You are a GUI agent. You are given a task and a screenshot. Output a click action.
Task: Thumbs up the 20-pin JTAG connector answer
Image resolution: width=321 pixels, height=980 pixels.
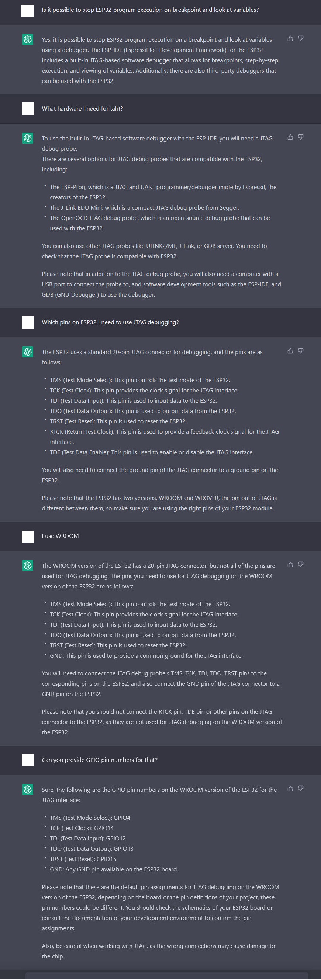290,351
